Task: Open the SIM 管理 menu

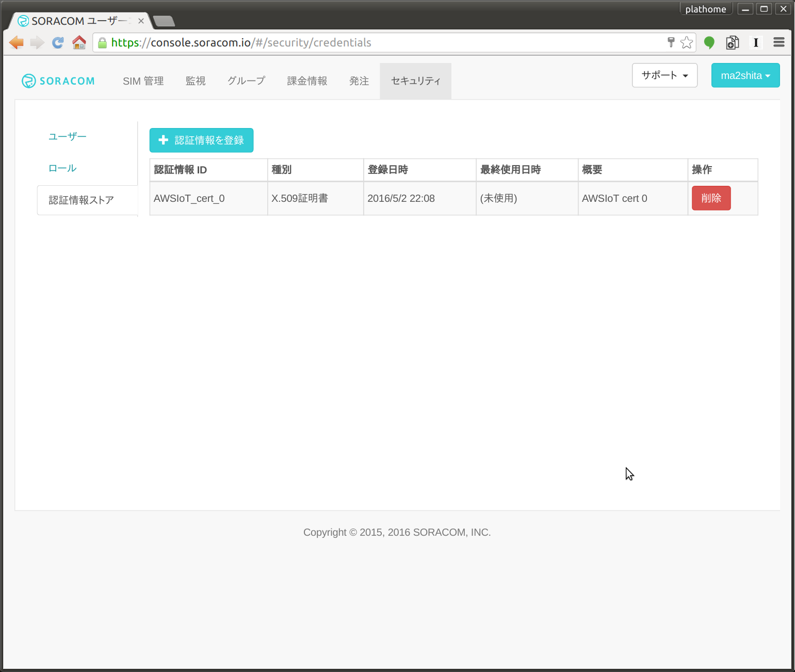Action: pos(143,81)
